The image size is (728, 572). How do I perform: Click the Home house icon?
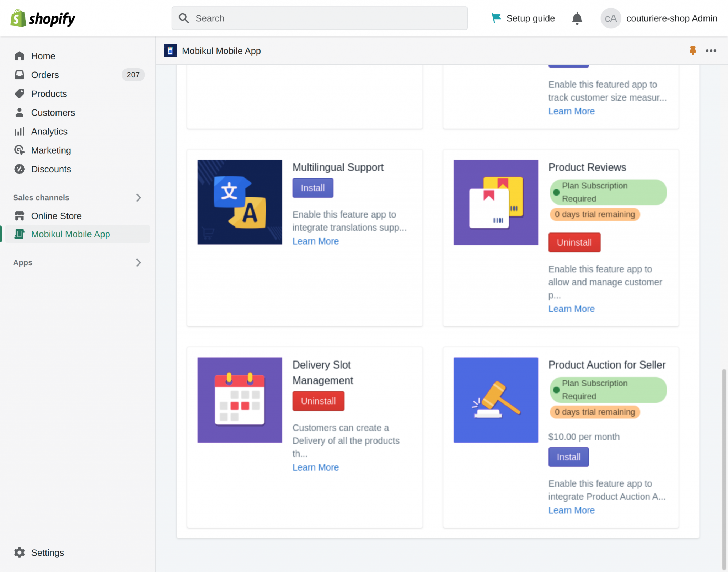(20, 56)
